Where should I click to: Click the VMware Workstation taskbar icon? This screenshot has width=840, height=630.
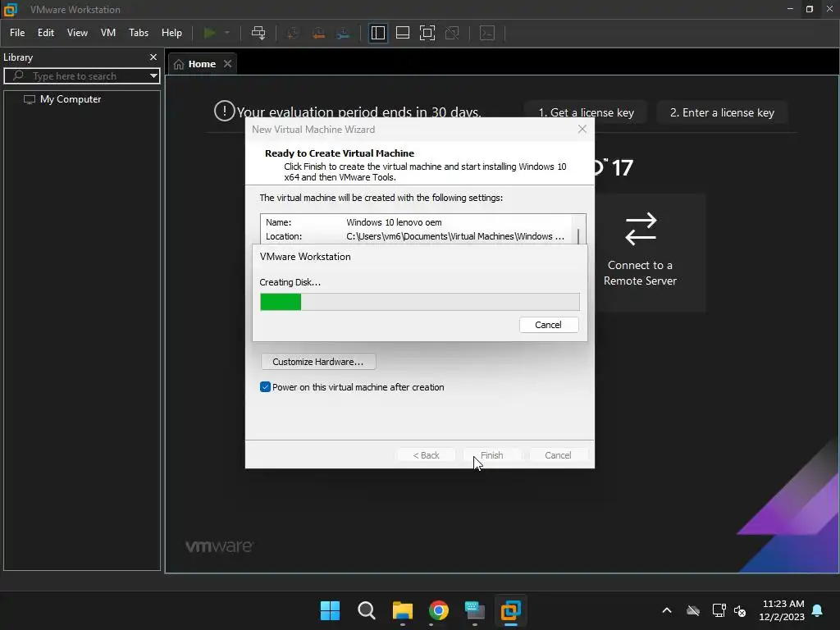(510, 610)
